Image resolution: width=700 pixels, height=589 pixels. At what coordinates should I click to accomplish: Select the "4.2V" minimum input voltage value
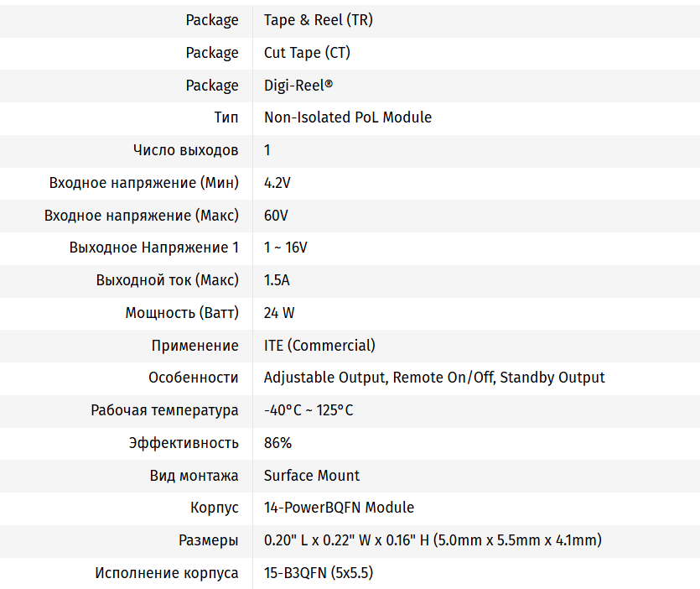coord(277,183)
